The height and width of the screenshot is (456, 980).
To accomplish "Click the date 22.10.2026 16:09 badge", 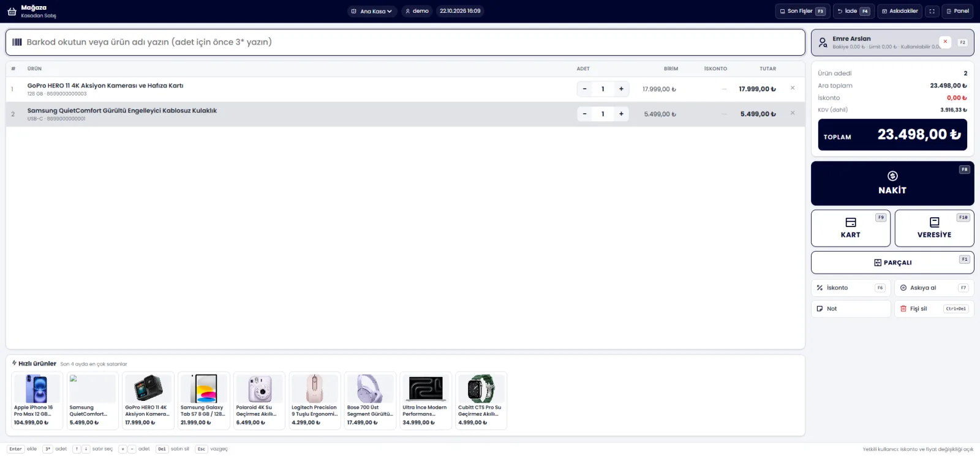I will click(460, 11).
